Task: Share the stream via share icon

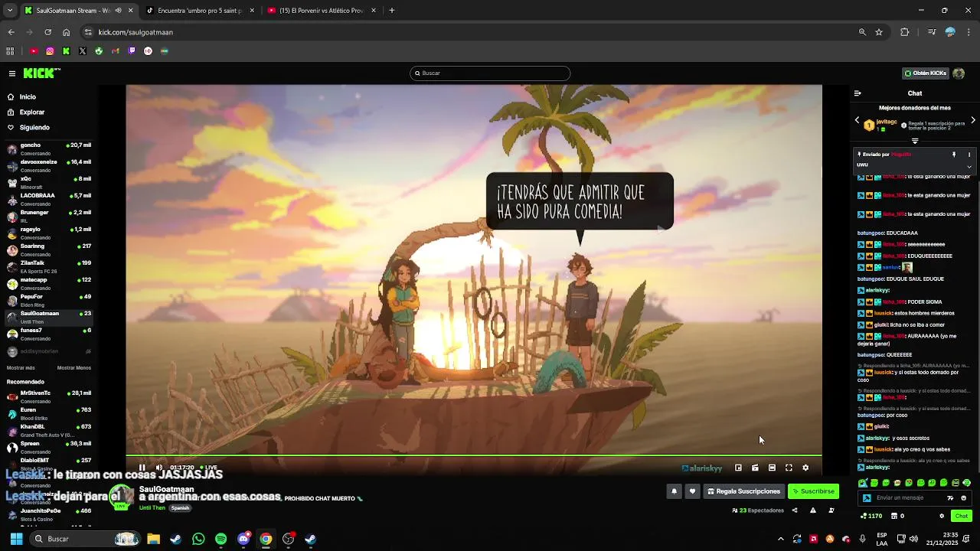Action: [794, 510]
